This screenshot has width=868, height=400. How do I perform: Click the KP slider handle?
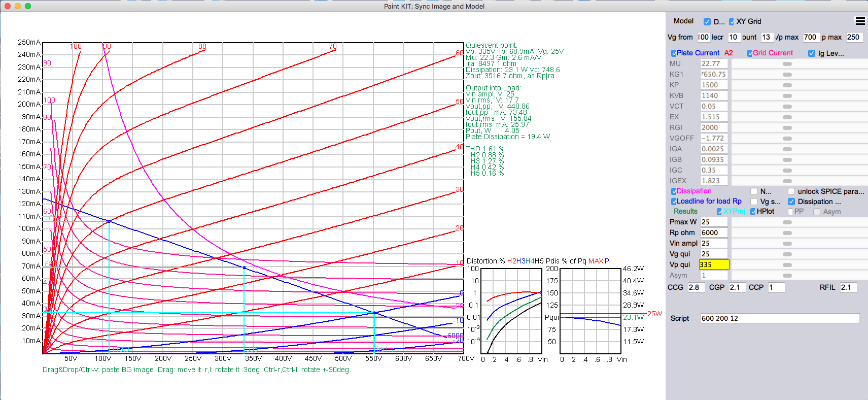pos(787,85)
